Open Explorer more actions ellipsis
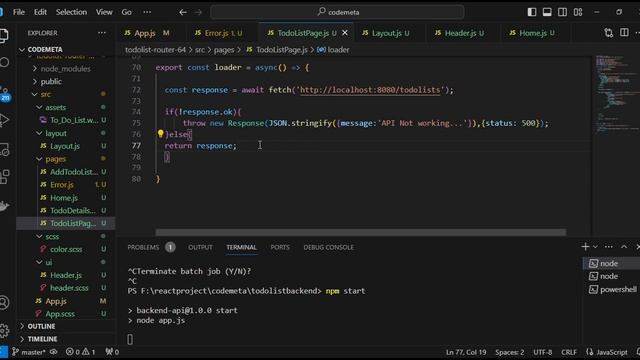Screen dimensions: 640x360 [102, 33]
